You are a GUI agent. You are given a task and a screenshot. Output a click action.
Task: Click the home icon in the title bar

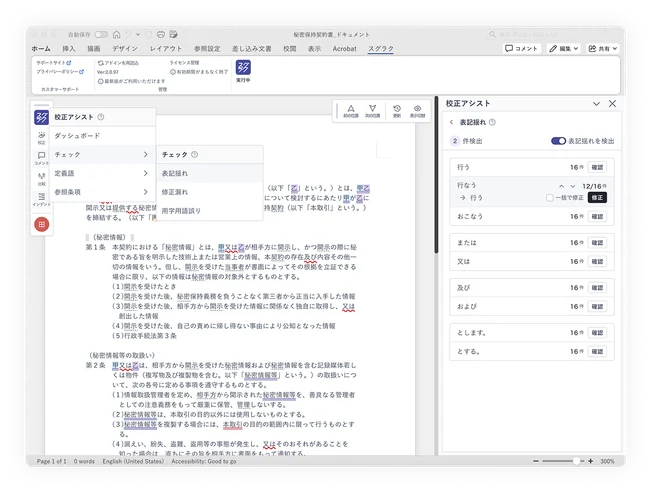(x=116, y=35)
